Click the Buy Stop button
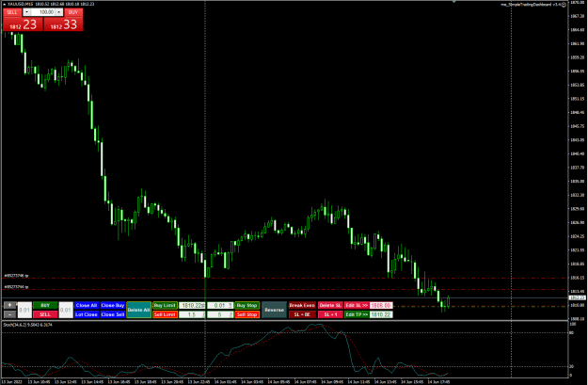 247,305
